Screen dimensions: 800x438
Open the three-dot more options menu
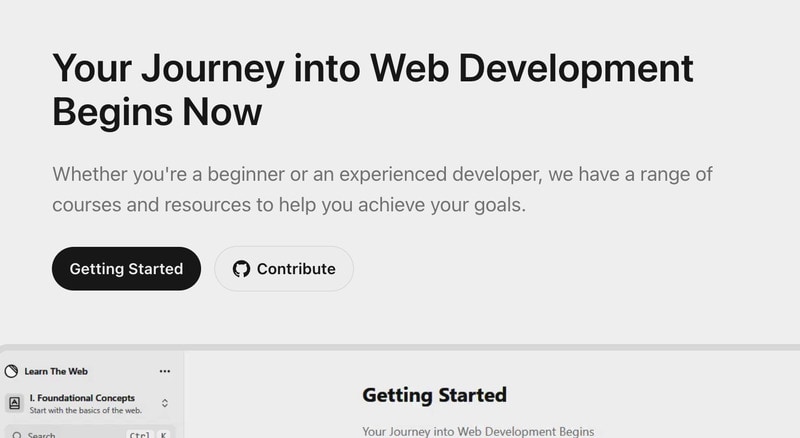point(165,371)
